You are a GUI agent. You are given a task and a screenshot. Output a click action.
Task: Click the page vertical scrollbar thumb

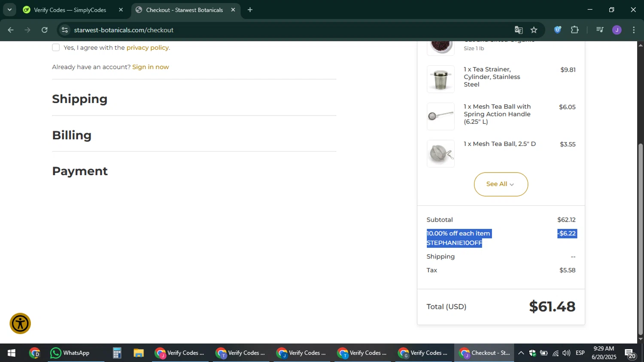[641, 239]
